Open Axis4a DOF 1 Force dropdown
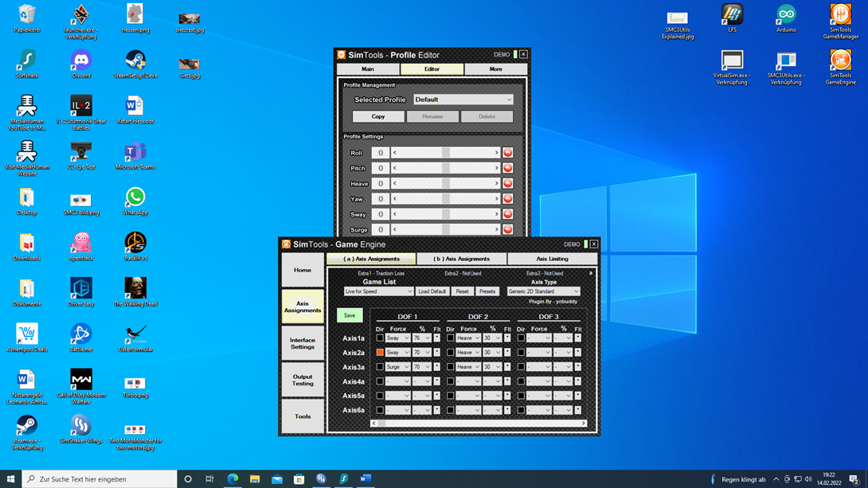 (397, 381)
